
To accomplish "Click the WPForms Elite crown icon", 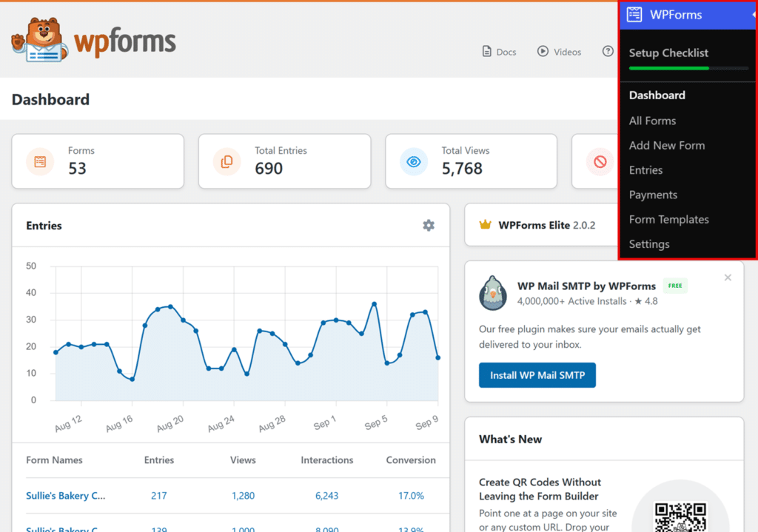I will (x=485, y=225).
